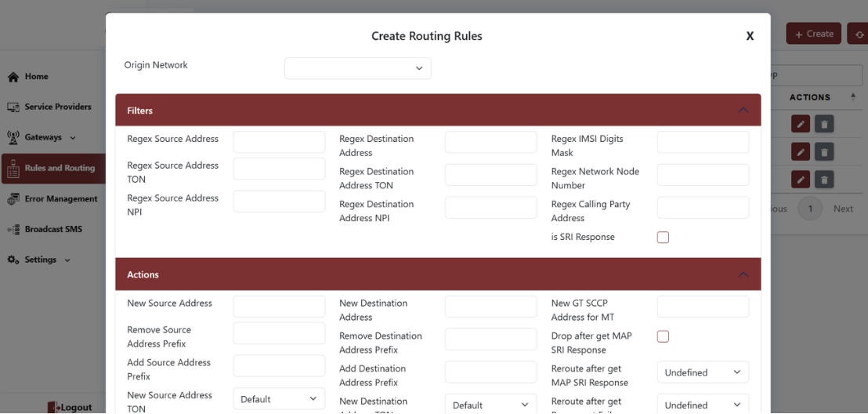Click the Create button
The height and width of the screenshot is (414, 868).
[x=813, y=34]
